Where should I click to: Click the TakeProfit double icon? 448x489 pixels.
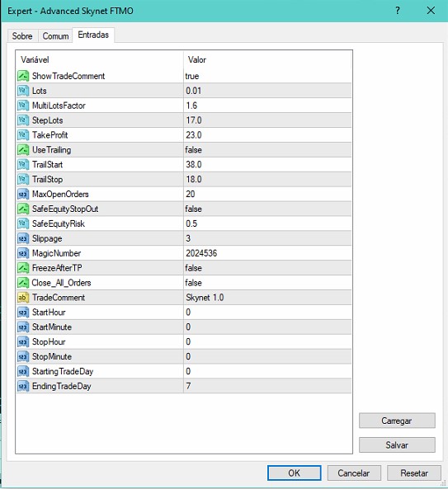click(x=23, y=135)
